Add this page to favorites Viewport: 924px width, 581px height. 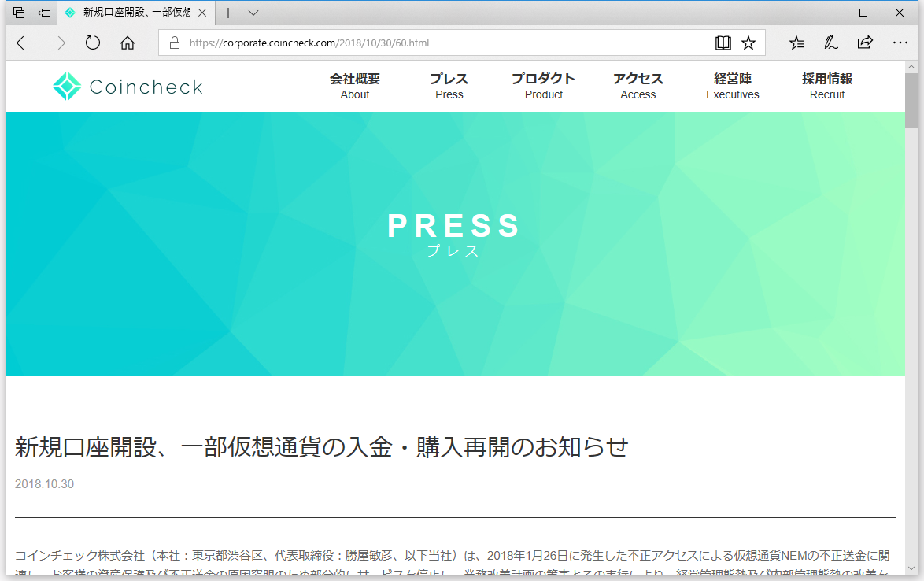click(749, 43)
